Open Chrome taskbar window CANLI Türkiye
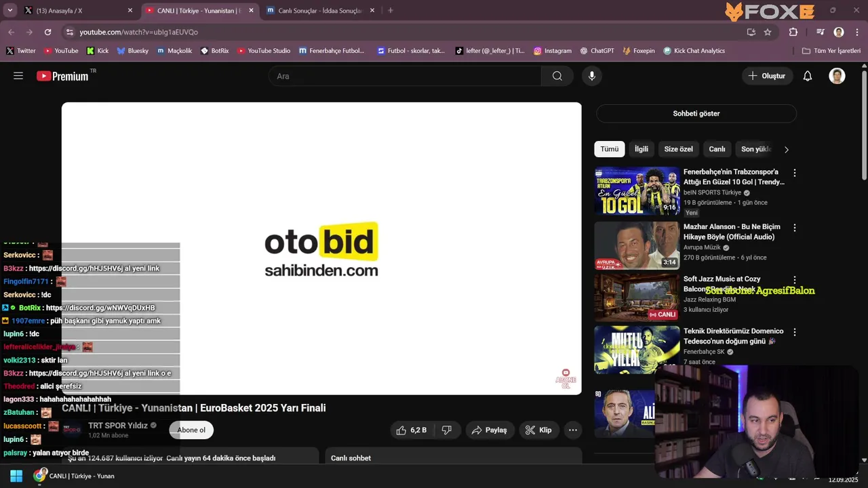 76,476
